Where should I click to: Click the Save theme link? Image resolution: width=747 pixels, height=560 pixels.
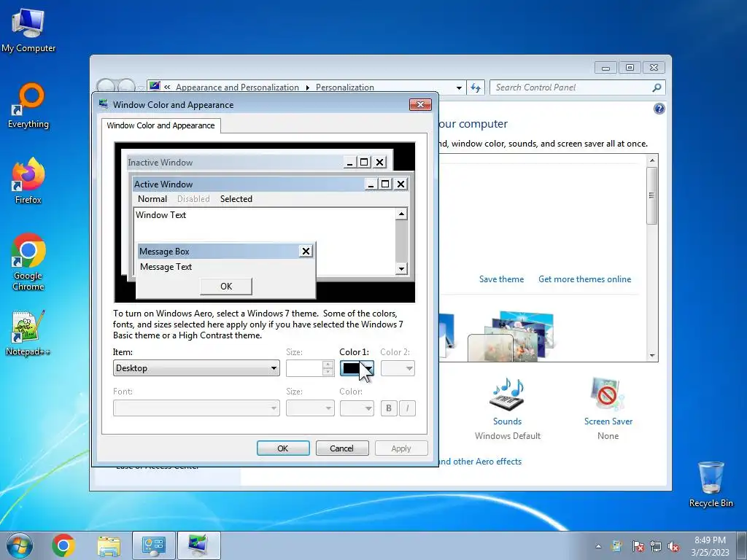tap(501, 279)
